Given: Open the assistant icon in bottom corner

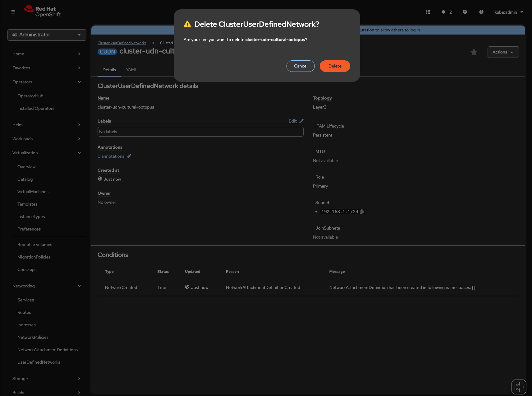Looking at the screenshot, I should coord(519,387).
